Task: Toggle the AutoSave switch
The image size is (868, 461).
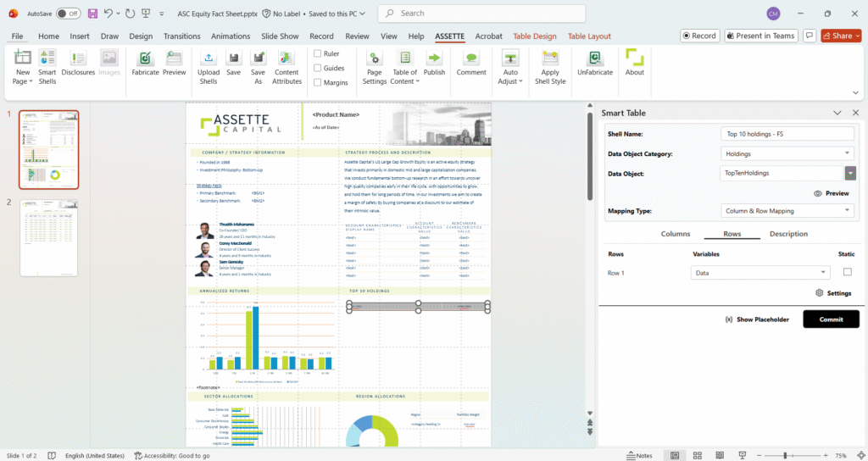Action: click(68, 14)
